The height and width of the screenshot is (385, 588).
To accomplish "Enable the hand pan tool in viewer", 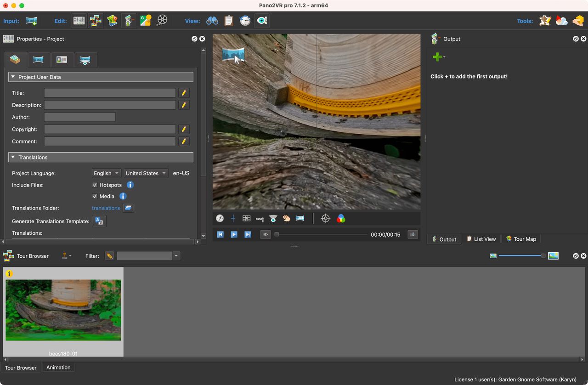I will [x=286, y=218].
